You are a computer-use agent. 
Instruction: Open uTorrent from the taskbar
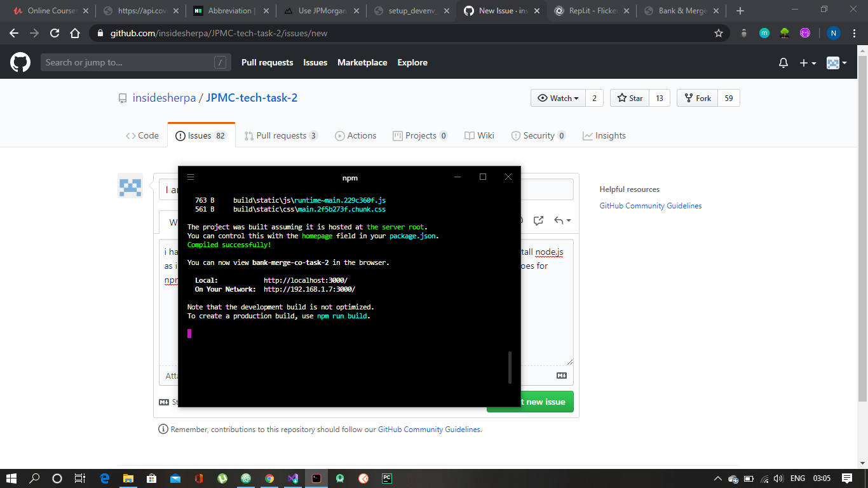coord(222,478)
